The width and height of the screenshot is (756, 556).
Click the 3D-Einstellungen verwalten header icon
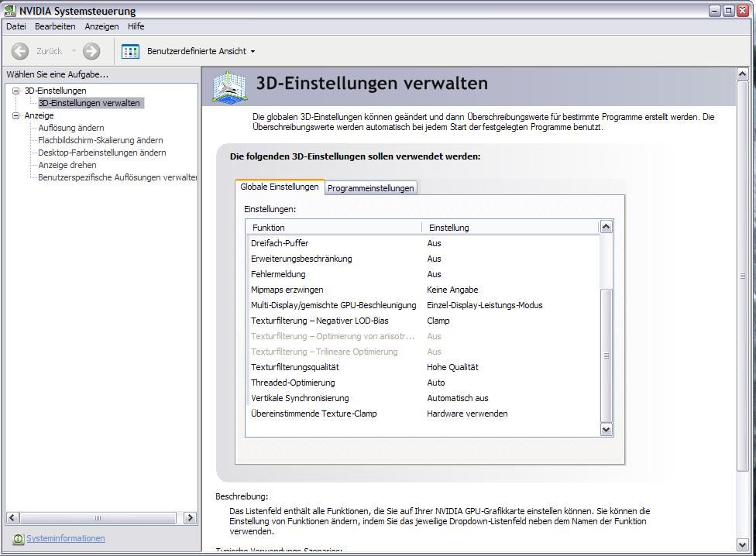230,87
